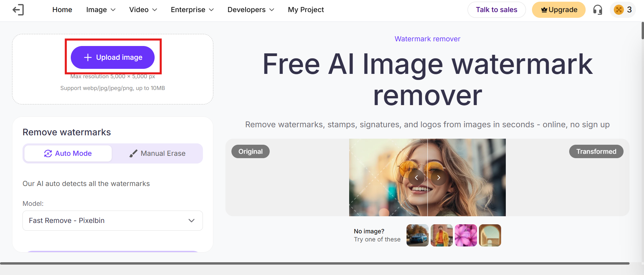Click the exit/back arrow icon in the top left
644x275 pixels.
(x=18, y=10)
